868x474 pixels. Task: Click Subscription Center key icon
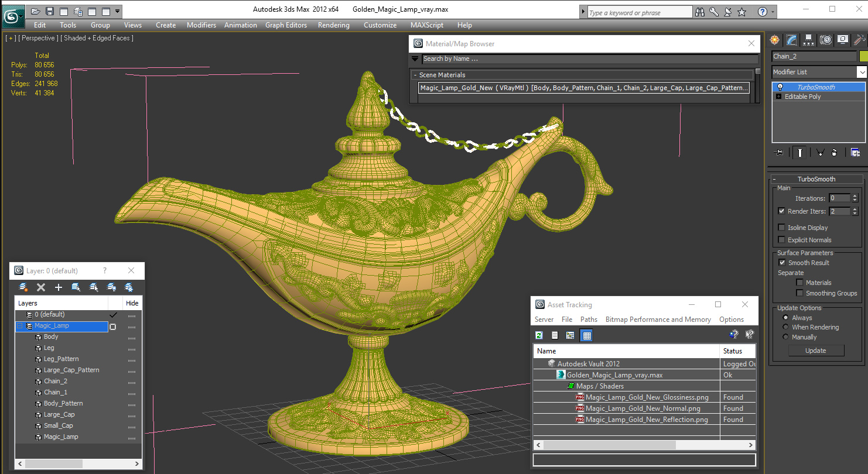click(x=714, y=12)
